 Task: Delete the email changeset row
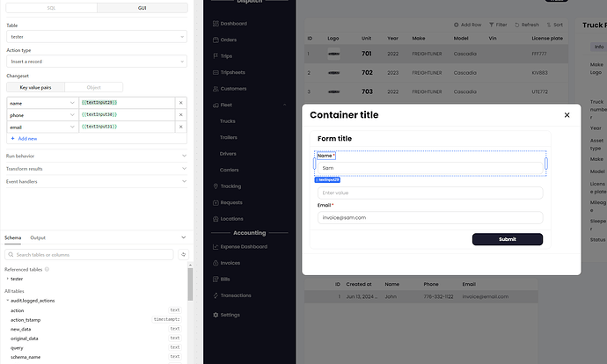point(180,127)
